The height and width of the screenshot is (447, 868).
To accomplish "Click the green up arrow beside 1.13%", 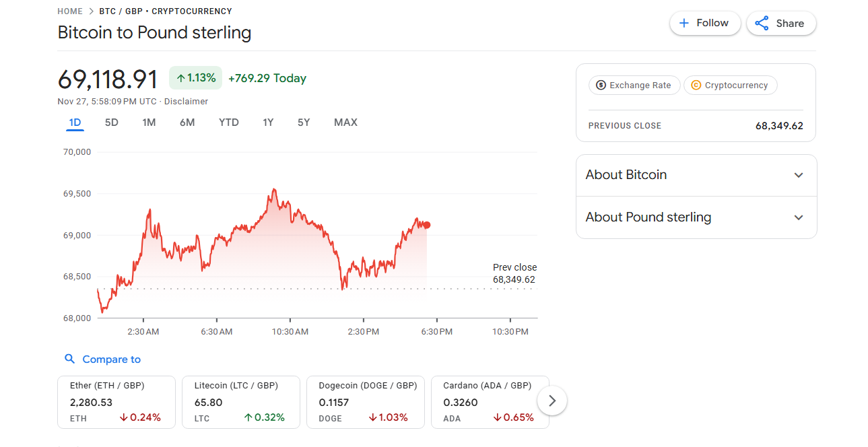I will coord(180,77).
